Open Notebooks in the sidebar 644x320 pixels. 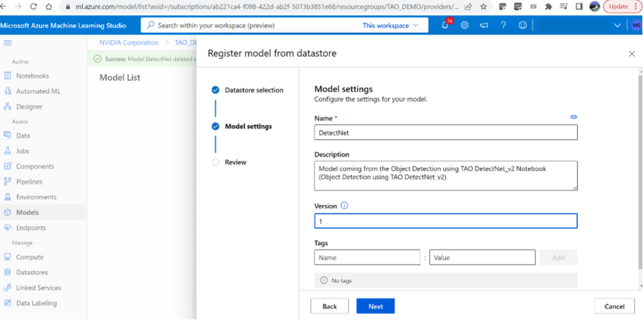pyautogui.click(x=32, y=76)
